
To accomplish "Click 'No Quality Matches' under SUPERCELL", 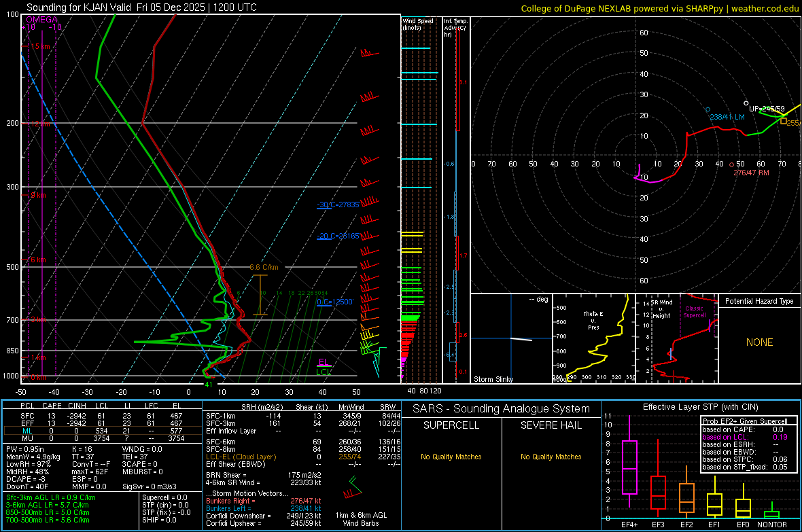I will coord(451,457).
